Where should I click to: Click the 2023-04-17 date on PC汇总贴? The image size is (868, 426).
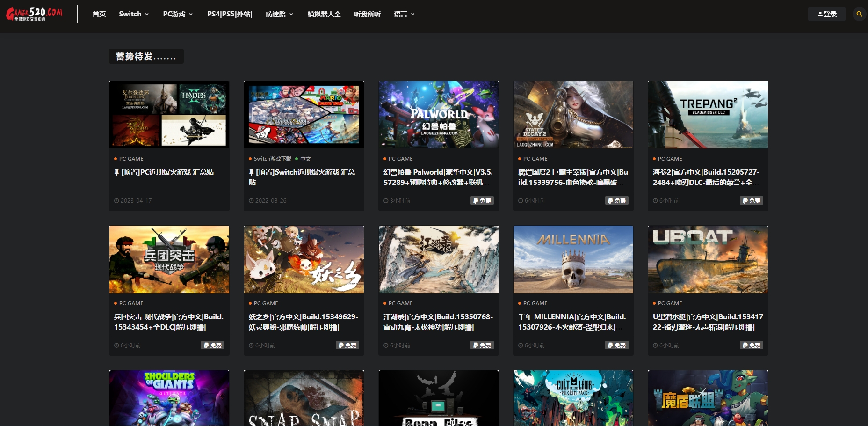(133, 200)
